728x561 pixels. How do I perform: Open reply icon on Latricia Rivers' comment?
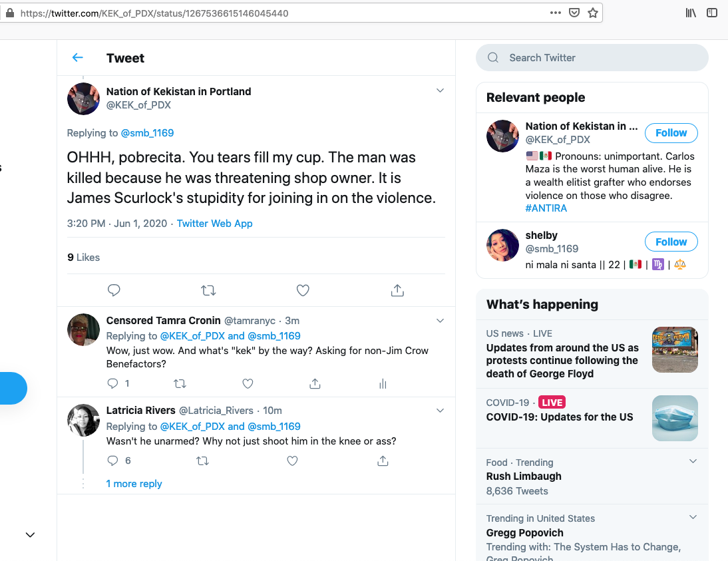click(113, 461)
